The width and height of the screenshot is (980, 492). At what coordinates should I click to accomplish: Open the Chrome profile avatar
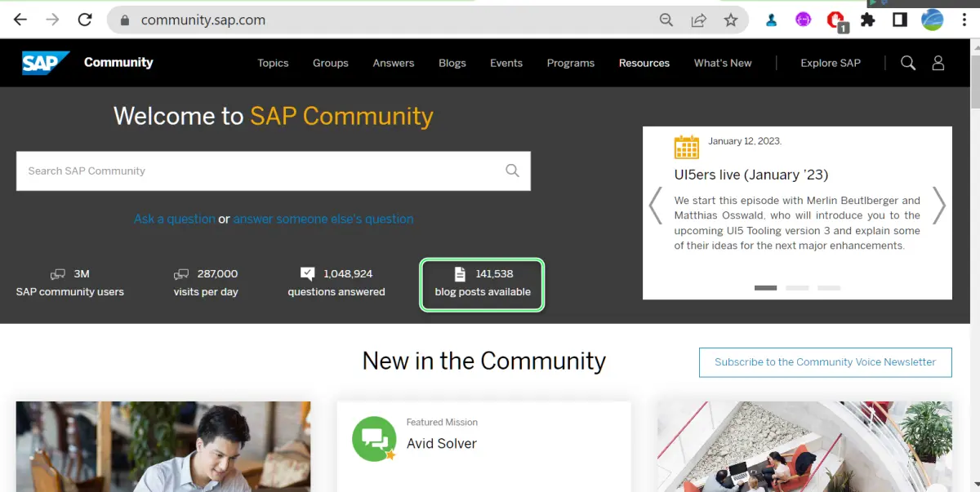coord(932,20)
